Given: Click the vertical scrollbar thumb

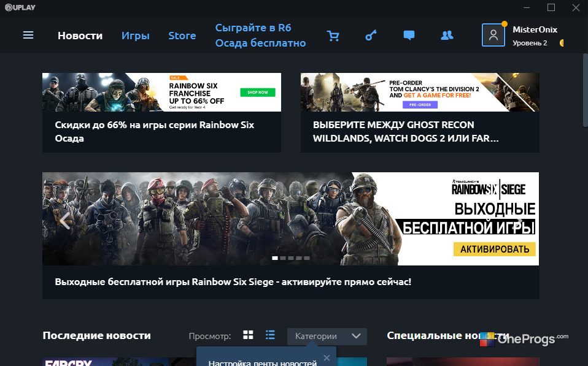Looking at the screenshot, I should click(586, 90).
